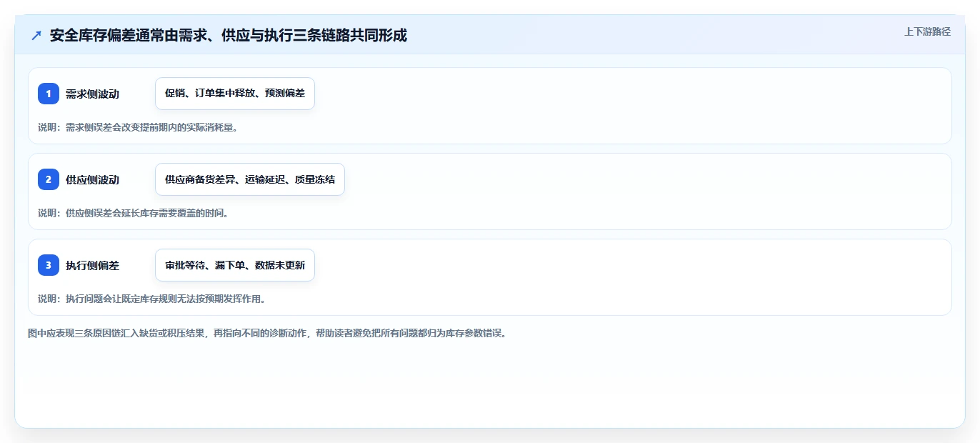The image size is (980, 443).
Task: Click the footer paragraph starting 图中应表现三条原因链
Action: pyautogui.click(x=267, y=334)
